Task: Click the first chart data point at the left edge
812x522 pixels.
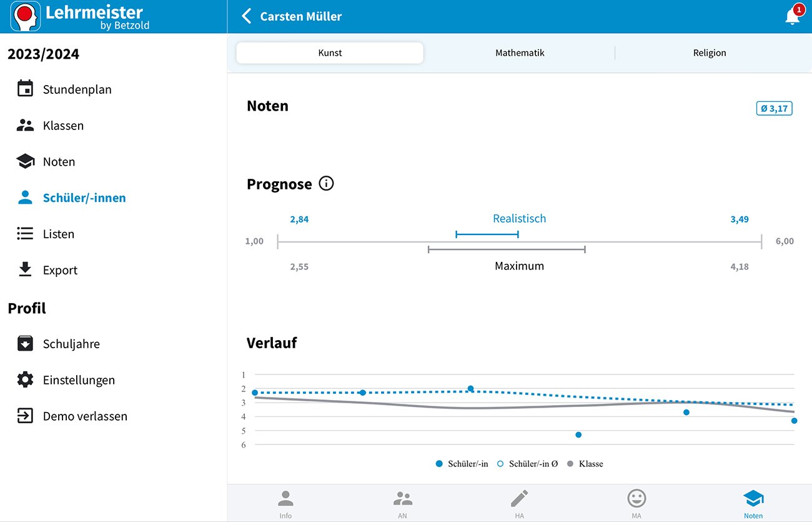Action: click(255, 393)
